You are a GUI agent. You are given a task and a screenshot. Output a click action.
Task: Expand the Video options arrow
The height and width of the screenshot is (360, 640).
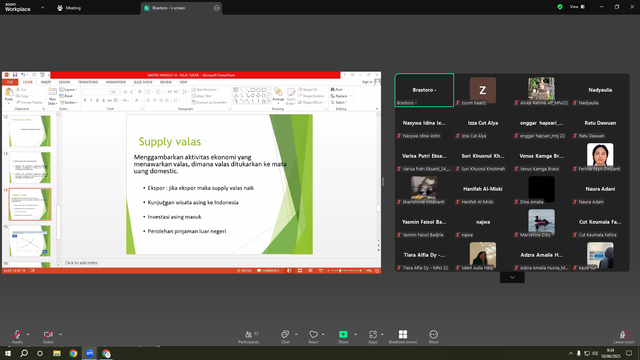tap(60, 334)
